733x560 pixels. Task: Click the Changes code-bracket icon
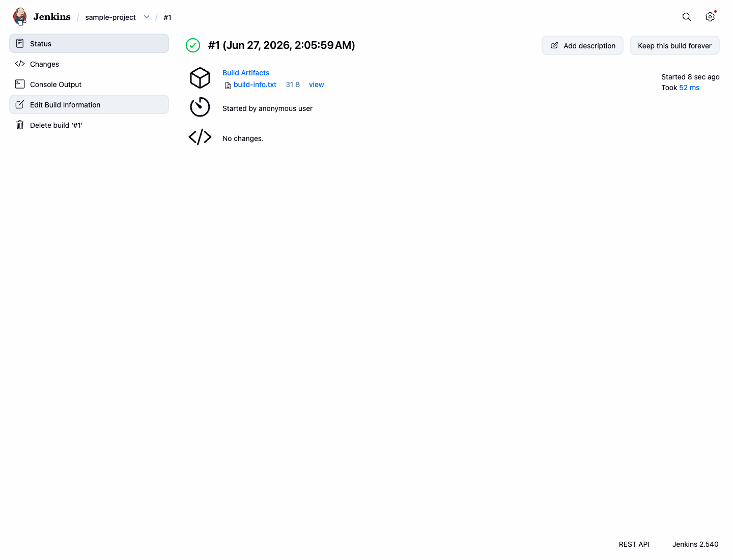pos(20,64)
